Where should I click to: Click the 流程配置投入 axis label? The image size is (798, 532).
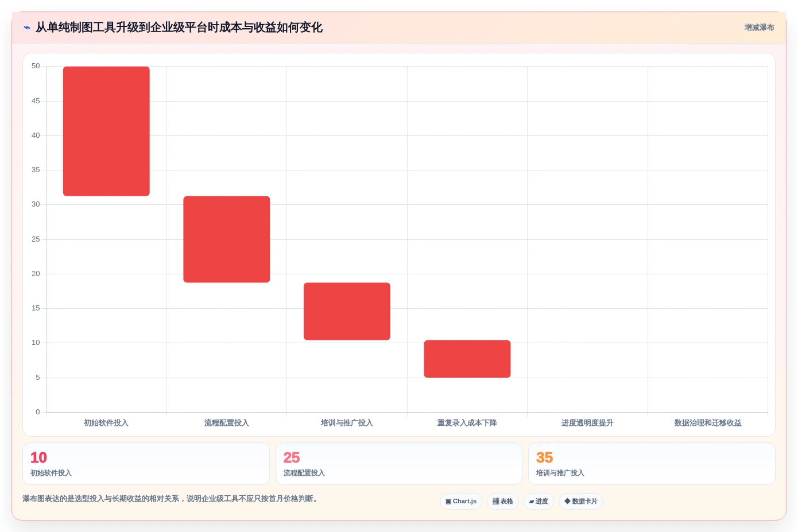[x=227, y=423]
